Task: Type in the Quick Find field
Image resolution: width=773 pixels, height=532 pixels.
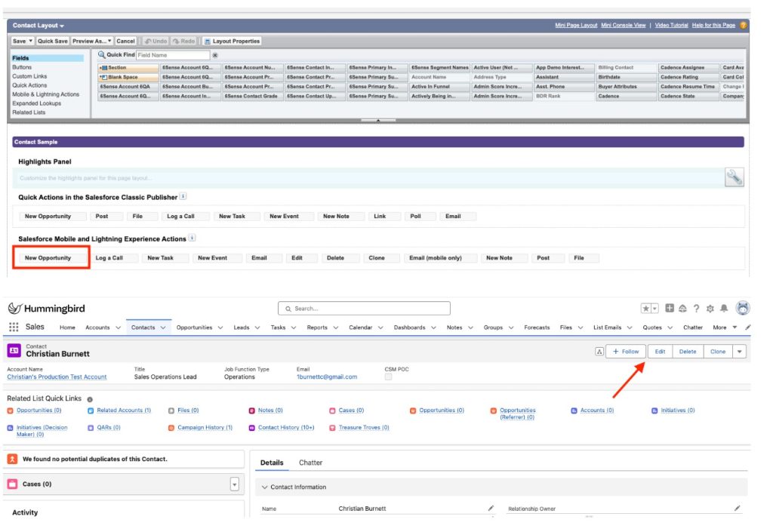Action: 172,55
